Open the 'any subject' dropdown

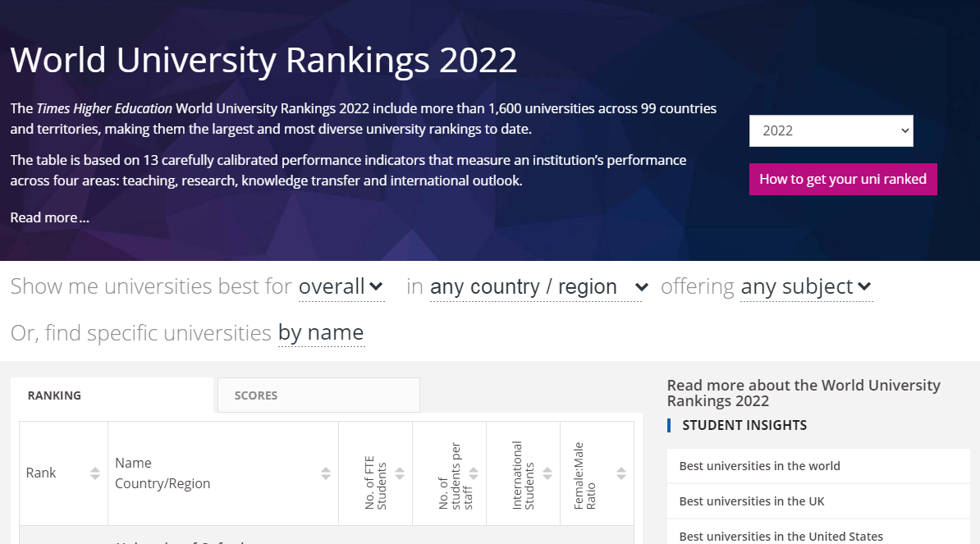806,286
